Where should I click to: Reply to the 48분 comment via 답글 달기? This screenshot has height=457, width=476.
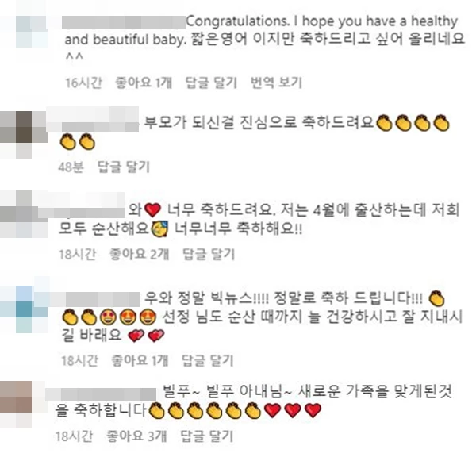tap(124, 167)
